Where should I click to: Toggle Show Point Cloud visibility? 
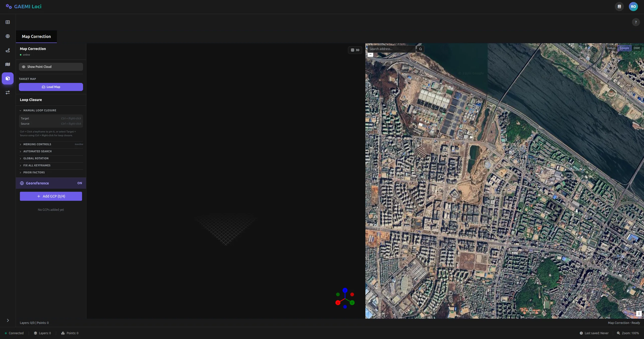(51, 67)
